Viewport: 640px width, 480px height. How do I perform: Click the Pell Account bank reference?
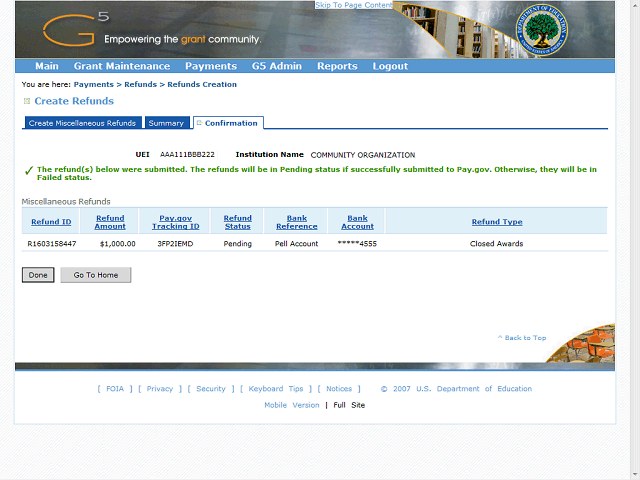pos(296,244)
